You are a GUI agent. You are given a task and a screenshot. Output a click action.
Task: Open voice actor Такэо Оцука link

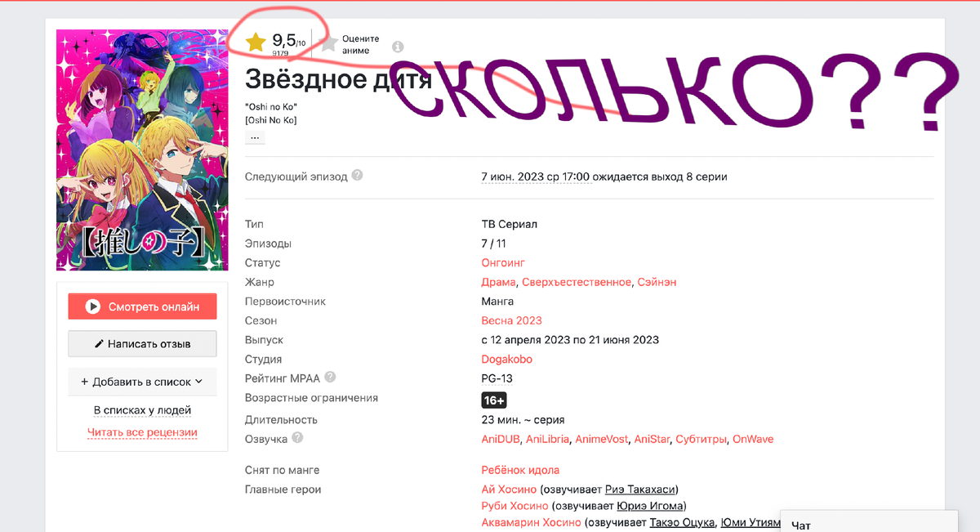[683, 522]
